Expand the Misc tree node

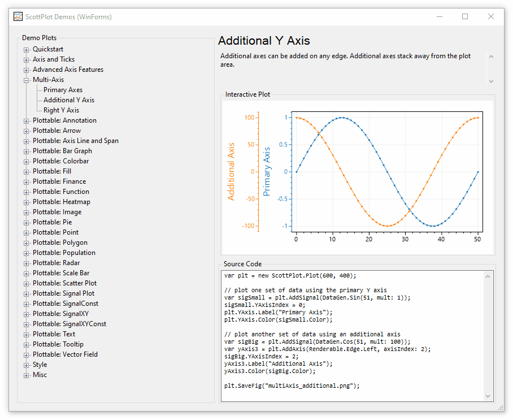coord(26,375)
